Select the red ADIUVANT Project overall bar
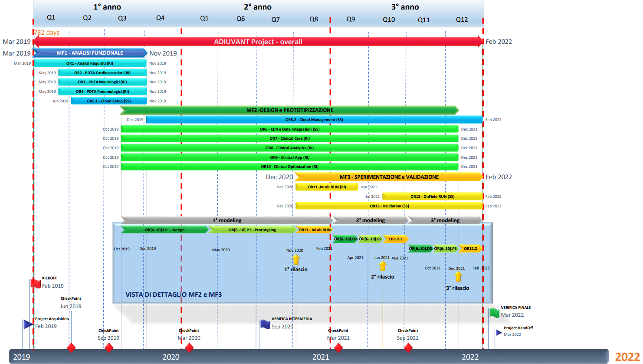643x364 pixels. (258, 42)
